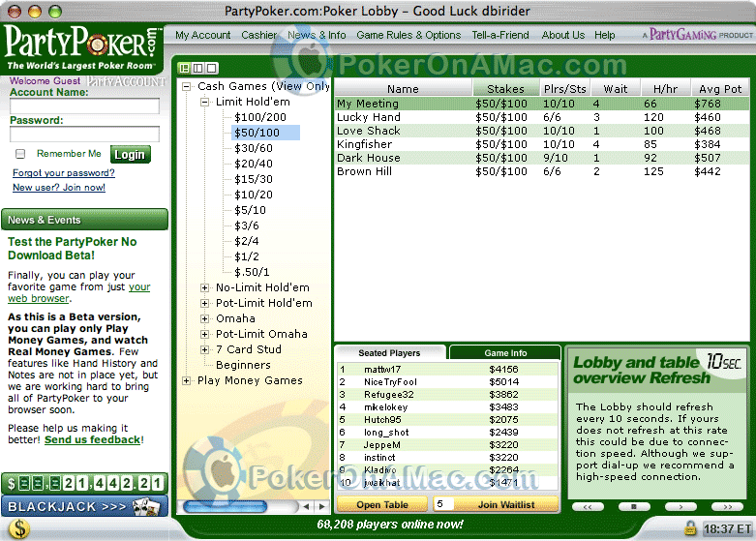Select the three-pane lobby layout icon
Image resolution: width=756 pixels, height=541 pixels.
pyautogui.click(x=184, y=68)
